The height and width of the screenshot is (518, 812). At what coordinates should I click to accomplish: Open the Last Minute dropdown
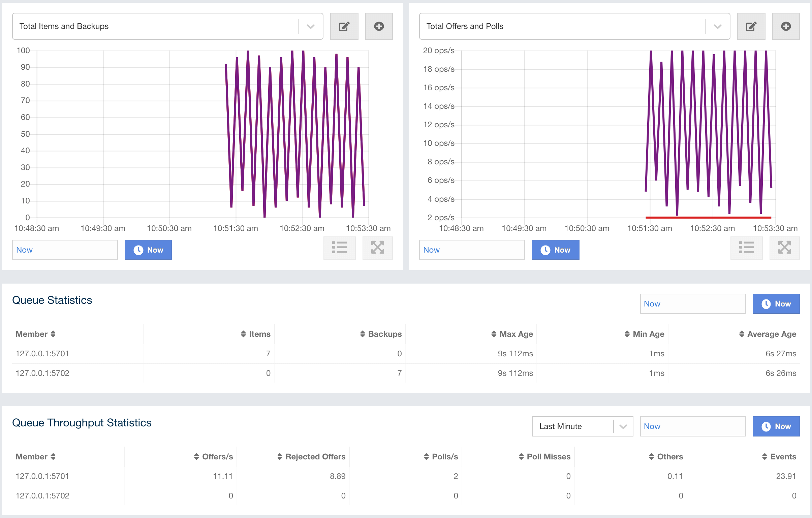[582, 426]
